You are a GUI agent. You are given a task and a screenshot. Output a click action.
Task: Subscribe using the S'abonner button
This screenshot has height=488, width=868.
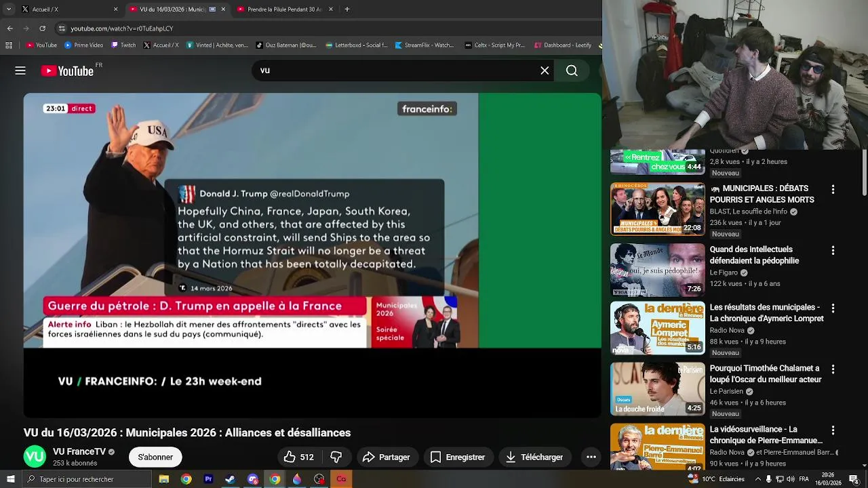point(155,457)
